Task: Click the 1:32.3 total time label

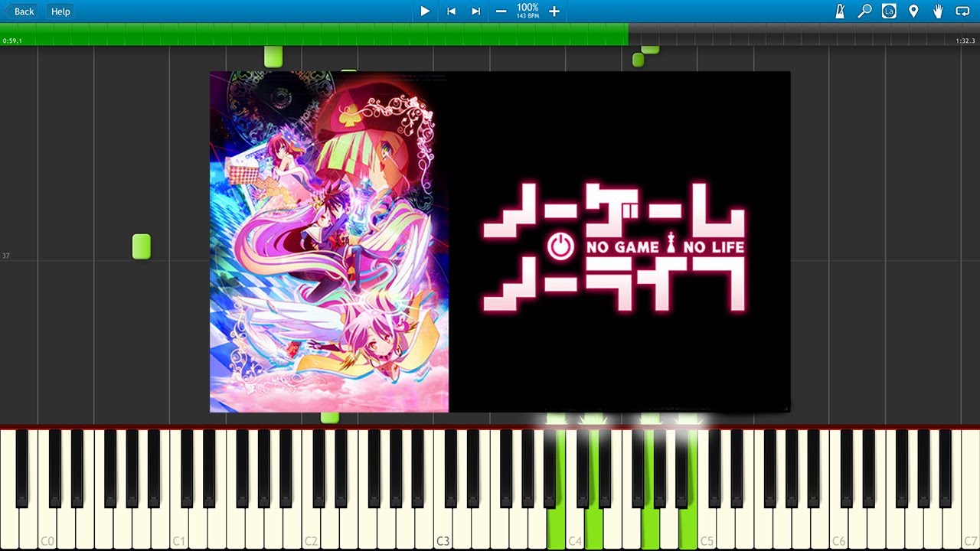Action: (x=965, y=41)
